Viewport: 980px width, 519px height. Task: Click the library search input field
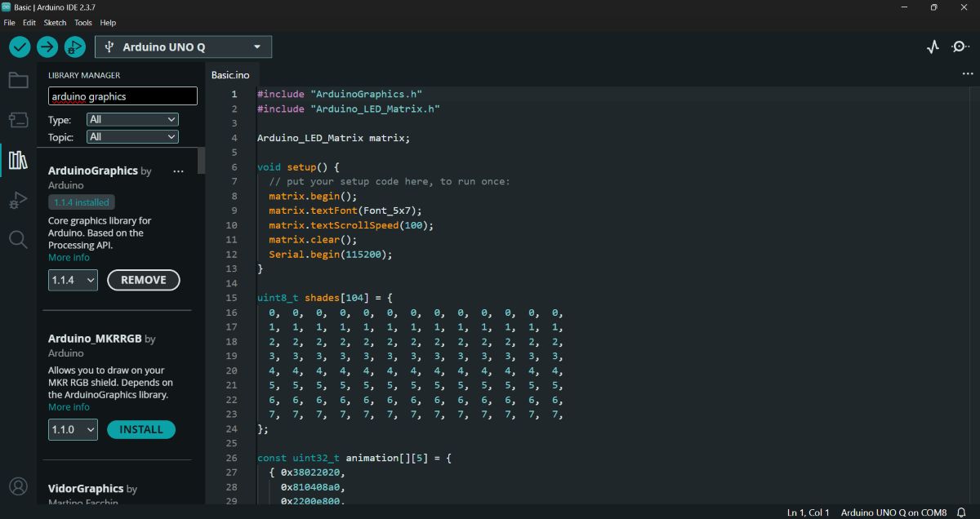122,96
